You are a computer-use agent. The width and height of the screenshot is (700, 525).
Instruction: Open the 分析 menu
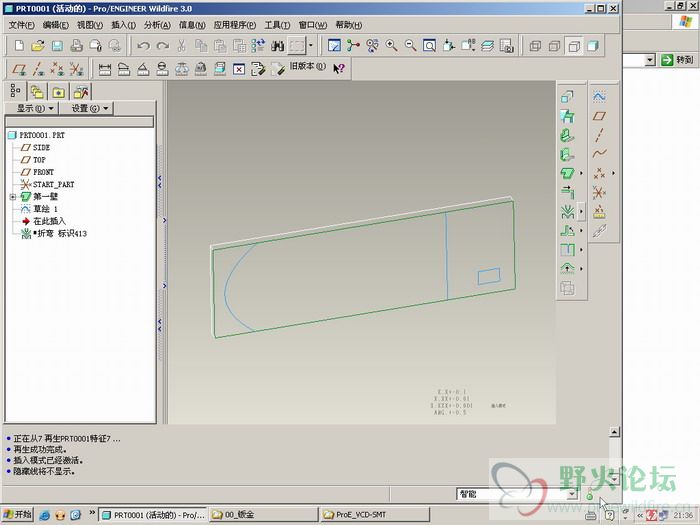click(x=157, y=25)
